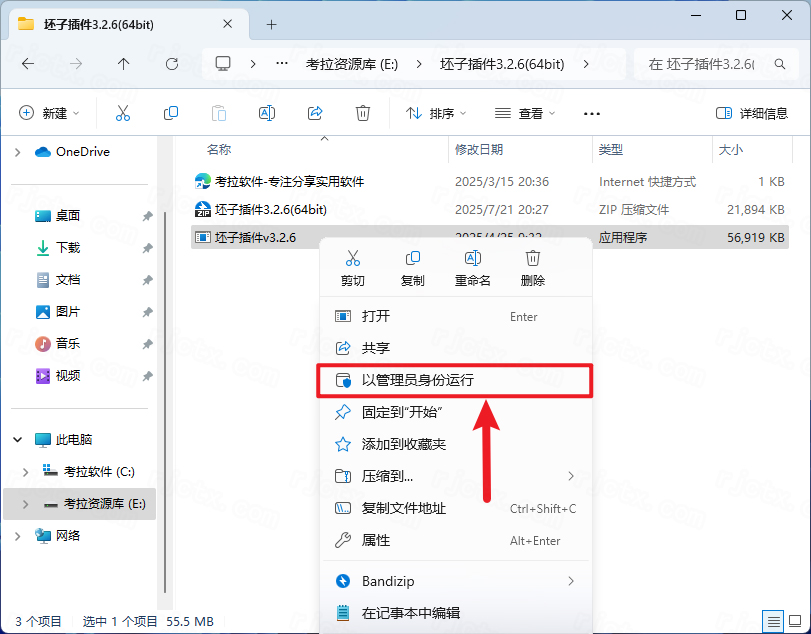Select the 坯子插件v3.2.6 application file
Image resolution: width=811 pixels, height=634 pixels.
pos(490,237)
